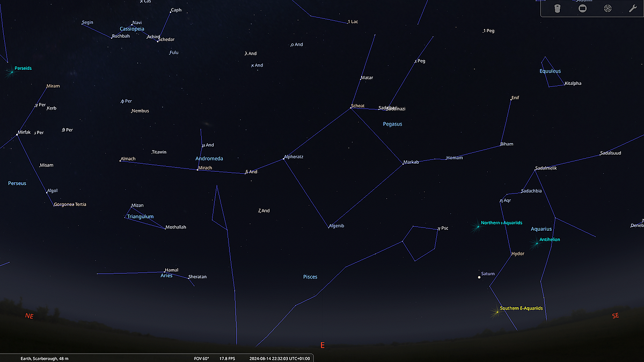
Task: Select the star Mirfak
Action: (x=17, y=134)
